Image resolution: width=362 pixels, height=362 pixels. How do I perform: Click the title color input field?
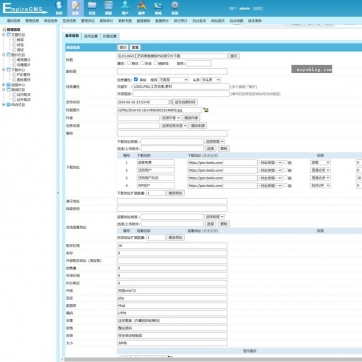(x=199, y=63)
